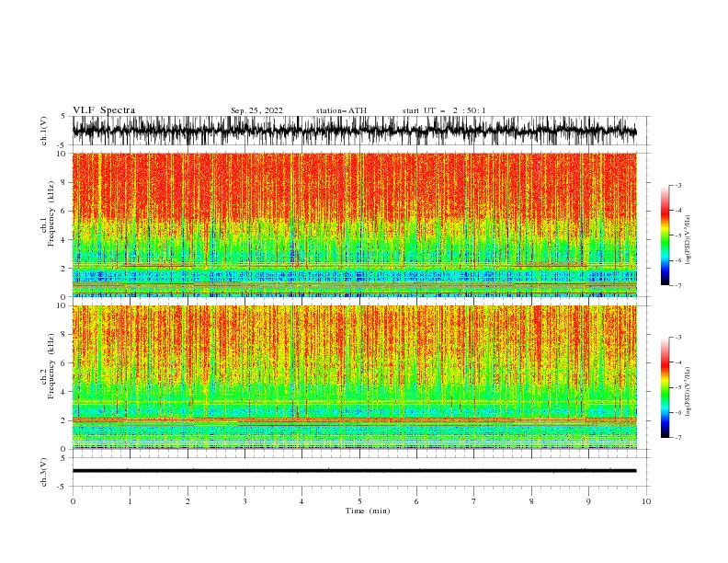The width and height of the screenshot is (728, 563).
Task: Select the "ch.3(V)" axis label
Action: click(x=44, y=472)
